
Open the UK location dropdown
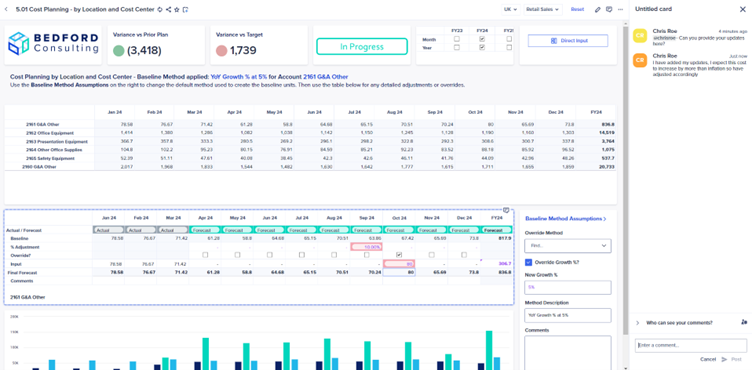[x=511, y=9]
